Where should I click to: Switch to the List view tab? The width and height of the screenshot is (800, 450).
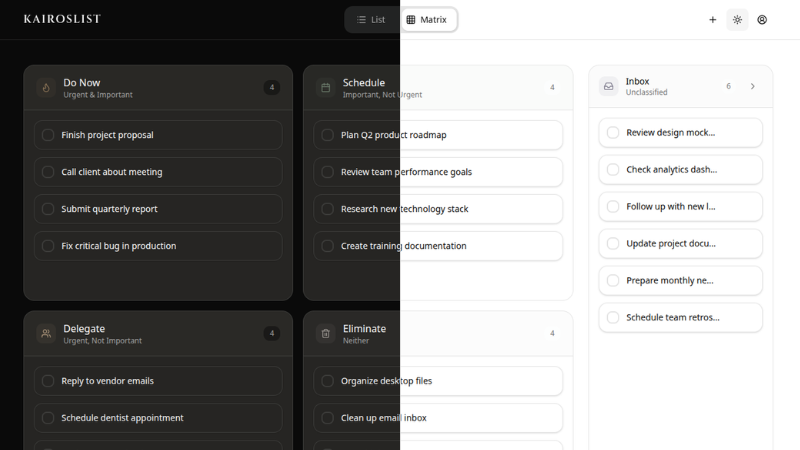[371, 20]
